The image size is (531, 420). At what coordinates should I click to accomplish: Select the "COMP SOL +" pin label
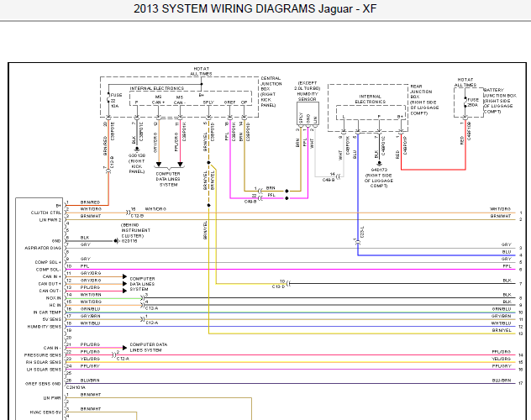pyautogui.click(x=48, y=262)
